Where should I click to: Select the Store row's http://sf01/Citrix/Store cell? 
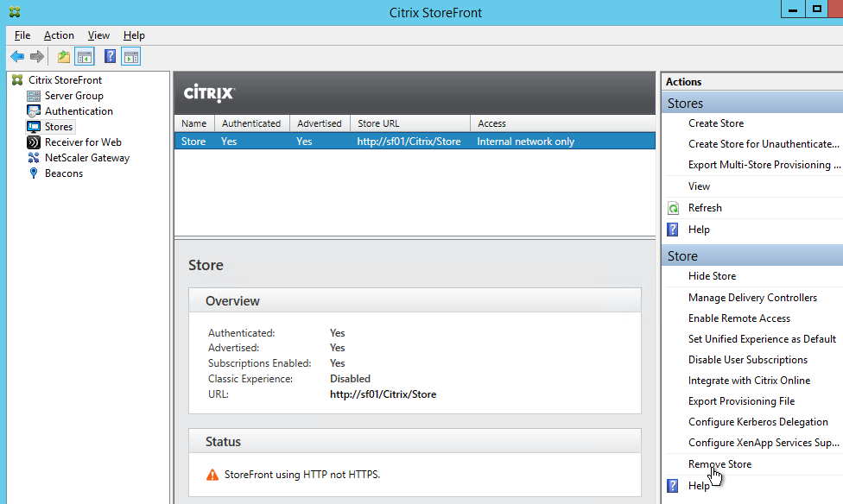[x=409, y=142]
